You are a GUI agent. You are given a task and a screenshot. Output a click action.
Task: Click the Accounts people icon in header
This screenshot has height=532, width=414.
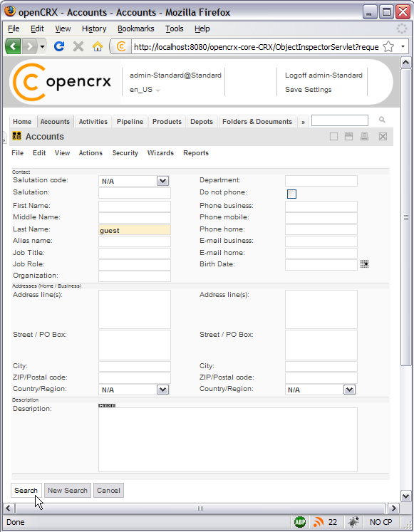coord(16,136)
